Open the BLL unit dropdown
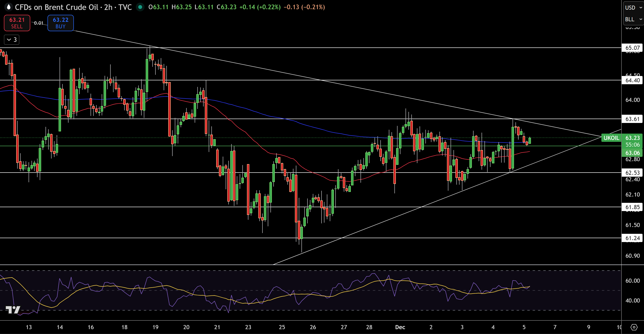Screen dimensions: 644x334 [633, 19]
